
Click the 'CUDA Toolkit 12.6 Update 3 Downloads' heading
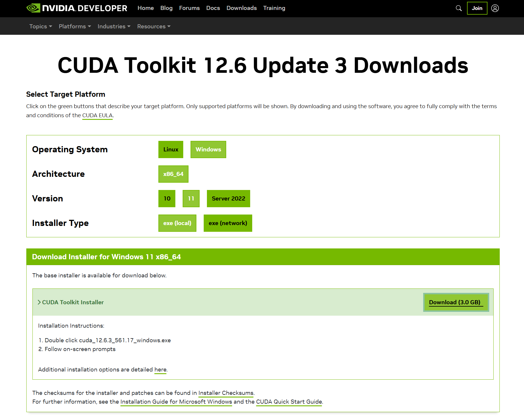(263, 65)
